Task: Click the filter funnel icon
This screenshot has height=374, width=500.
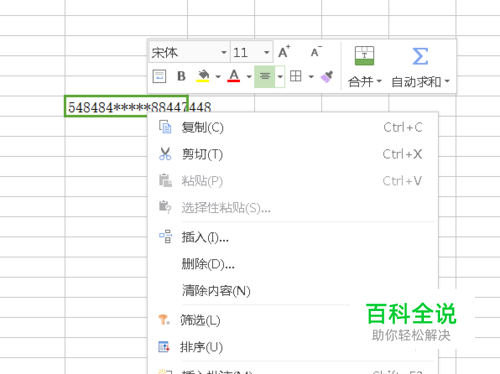Action: tap(164, 320)
